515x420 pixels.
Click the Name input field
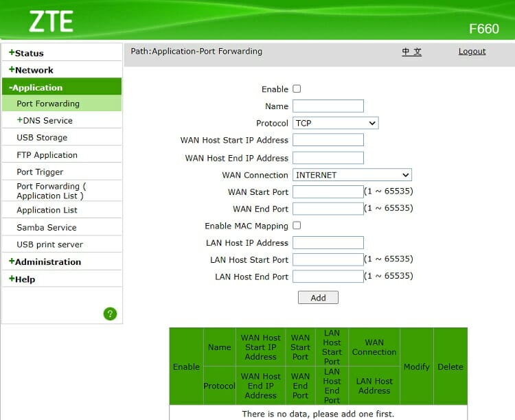click(328, 106)
